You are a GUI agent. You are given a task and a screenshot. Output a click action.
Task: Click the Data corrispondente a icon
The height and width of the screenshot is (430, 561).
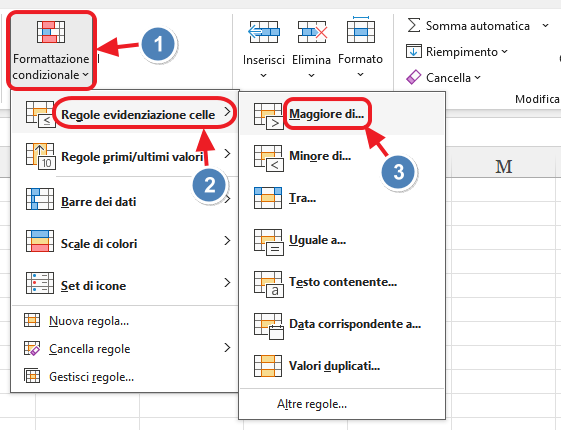tap(269, 326)
